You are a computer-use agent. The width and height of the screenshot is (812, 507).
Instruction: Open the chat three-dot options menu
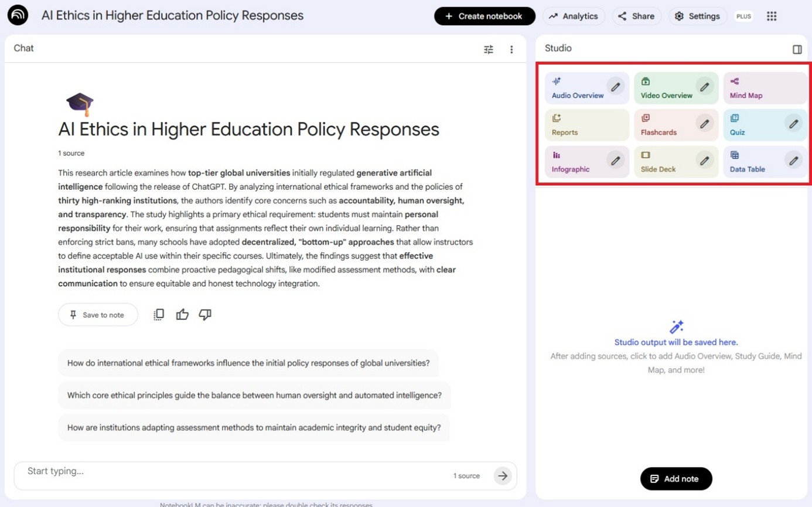[511, 50]
